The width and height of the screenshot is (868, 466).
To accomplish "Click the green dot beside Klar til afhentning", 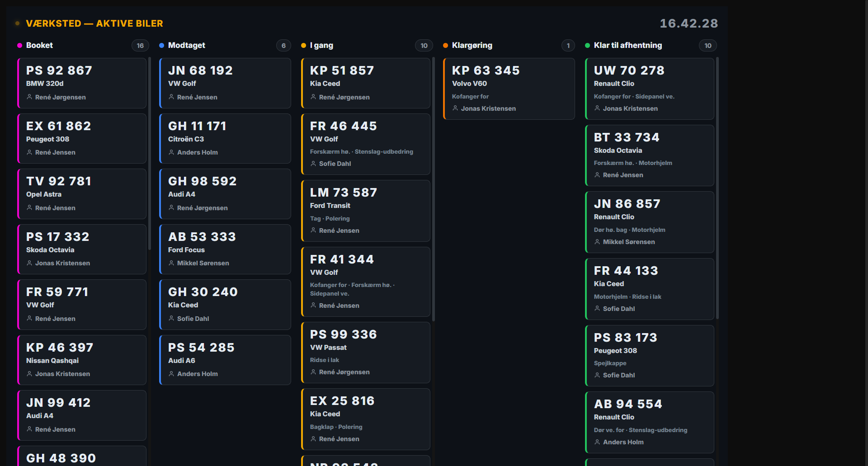I will (588, 45).
